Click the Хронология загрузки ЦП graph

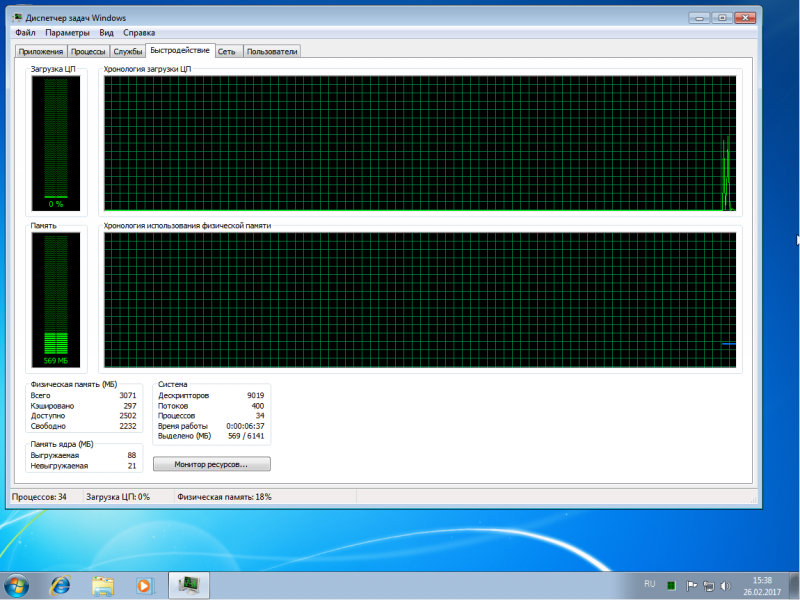click(420, 143)
